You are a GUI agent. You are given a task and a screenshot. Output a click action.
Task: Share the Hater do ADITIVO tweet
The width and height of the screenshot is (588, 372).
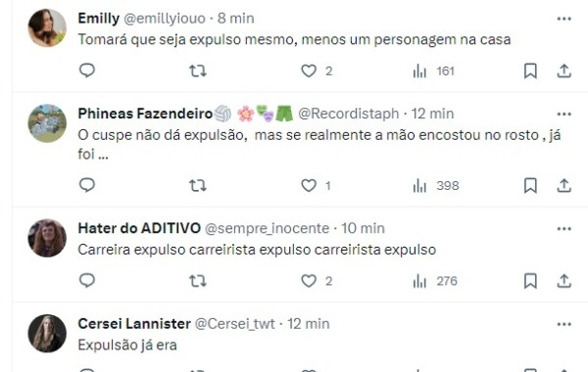pos(563,281)
